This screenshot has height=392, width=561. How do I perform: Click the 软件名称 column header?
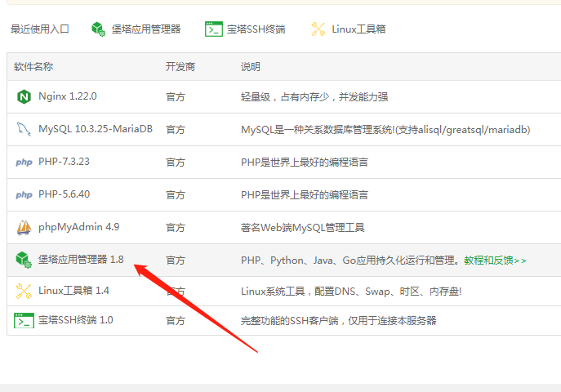[x=33, y=66]
